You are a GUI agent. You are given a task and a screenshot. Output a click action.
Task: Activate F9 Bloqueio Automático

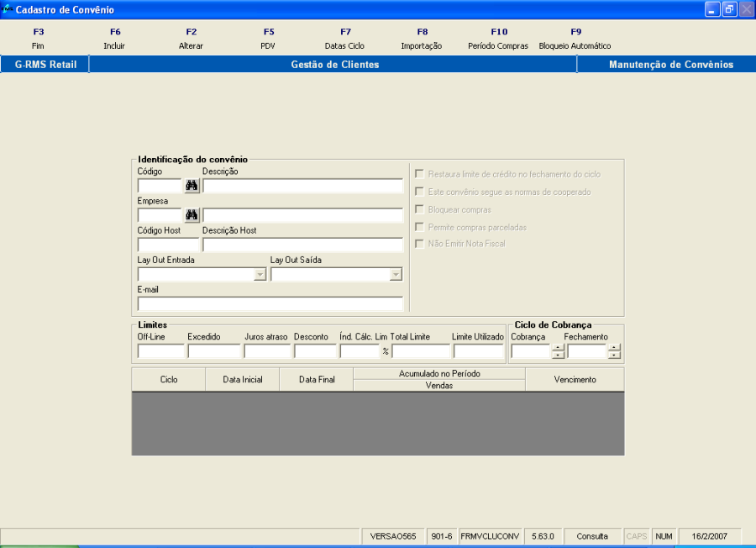coord(575,38)
